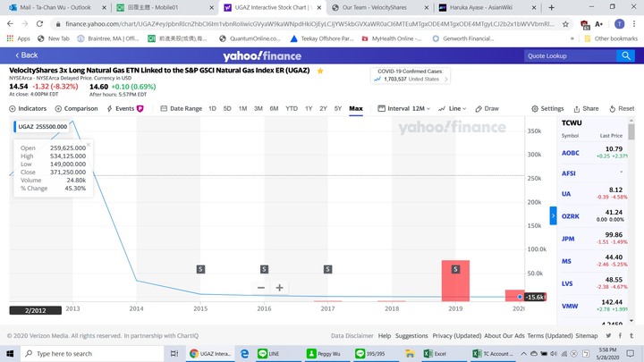
Task: Switch to Haruka Ayase AsianWiki tab
Action: pyautogui.click(x=487, y=7)
